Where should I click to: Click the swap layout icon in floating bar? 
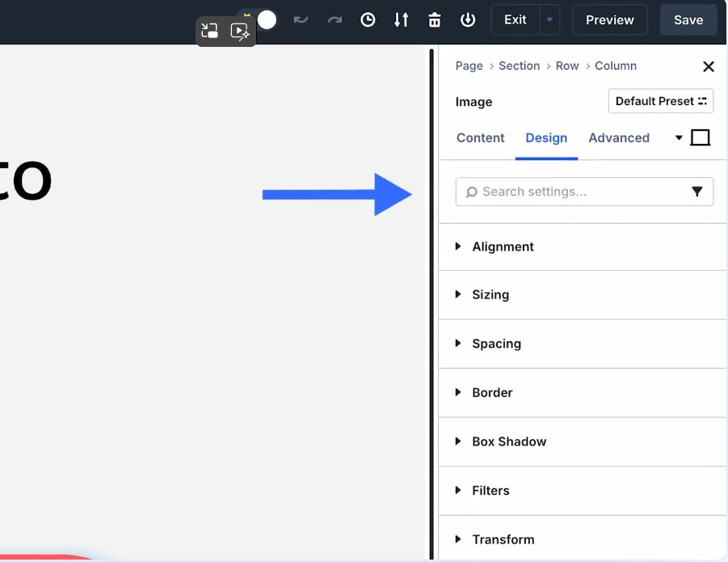pos(210,32)
